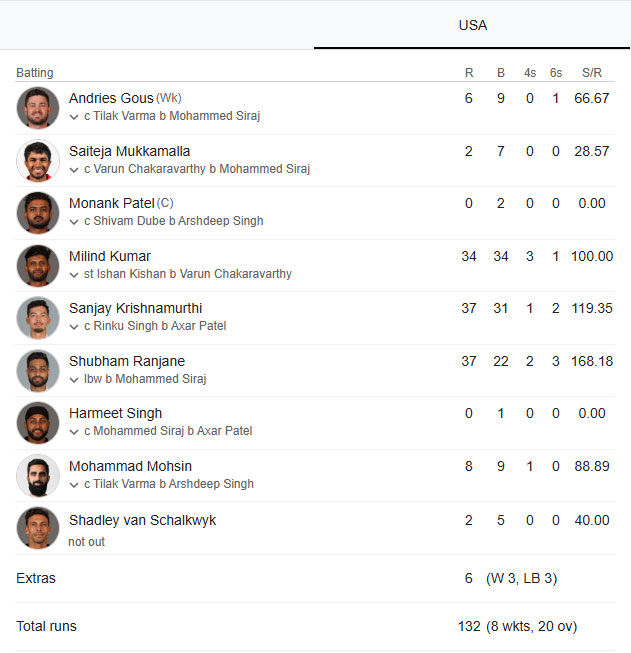
Task: Click Shadley van Schalkwyk name
Action: coord(142,520)
